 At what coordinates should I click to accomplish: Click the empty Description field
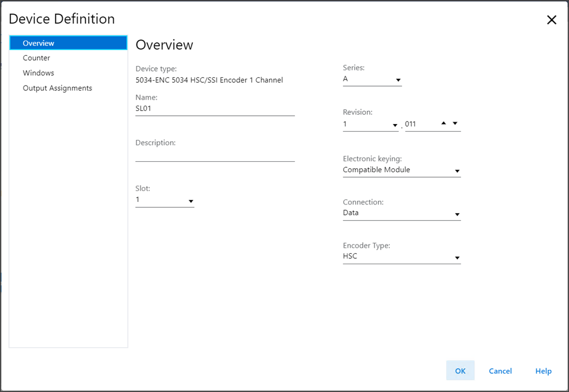point(214,154)
